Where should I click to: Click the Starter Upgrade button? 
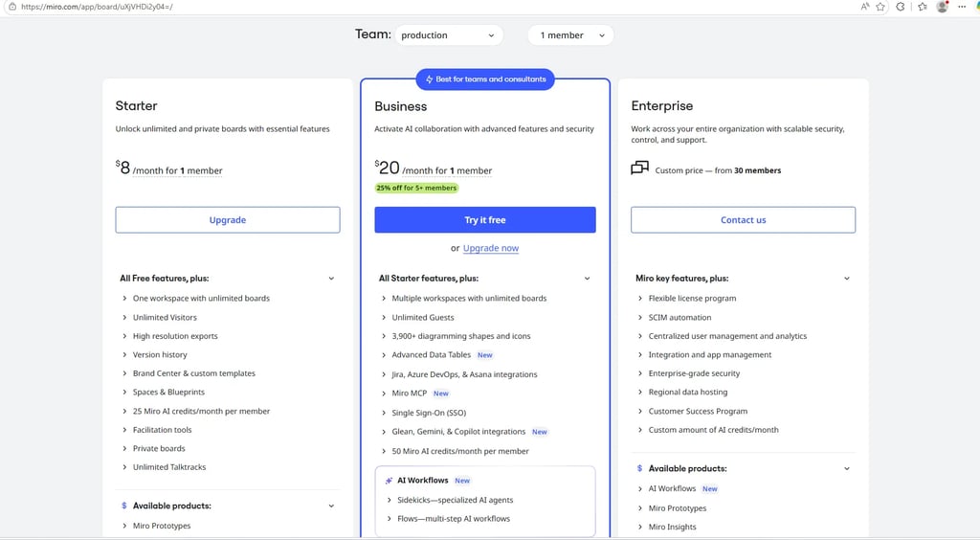click(228, 220)
